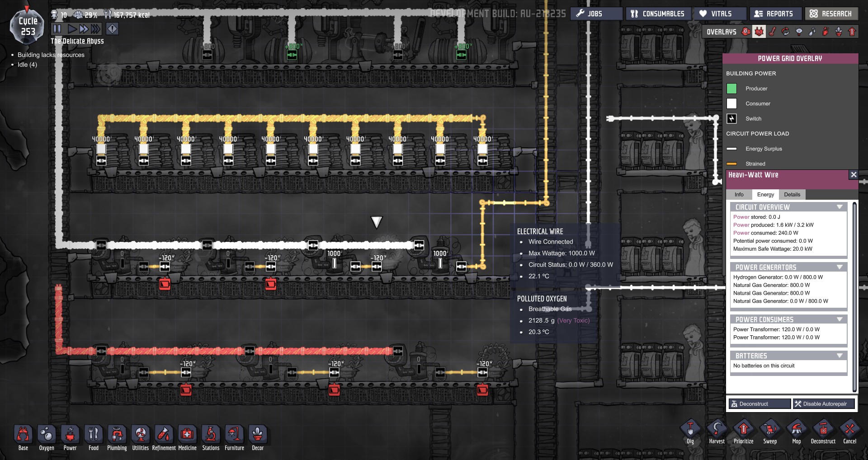Collapse the Batteries section
868x460 pixels.
840,356
